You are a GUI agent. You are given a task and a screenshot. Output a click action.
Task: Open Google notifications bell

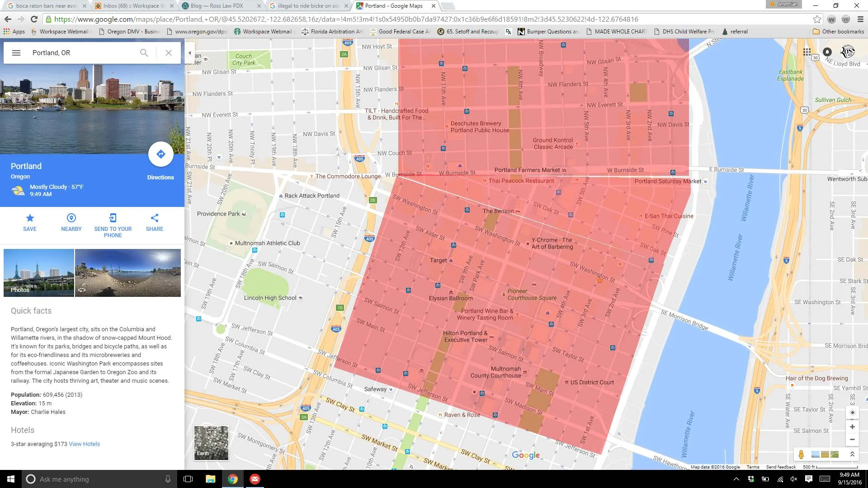click(827, 52)
